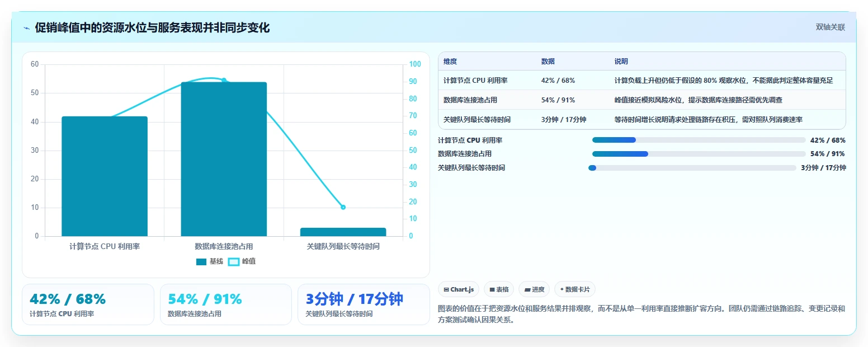868x347 pixels.
Task: Click the 关键队列最长等待时间 progress bar
Action: click(692, 168)
